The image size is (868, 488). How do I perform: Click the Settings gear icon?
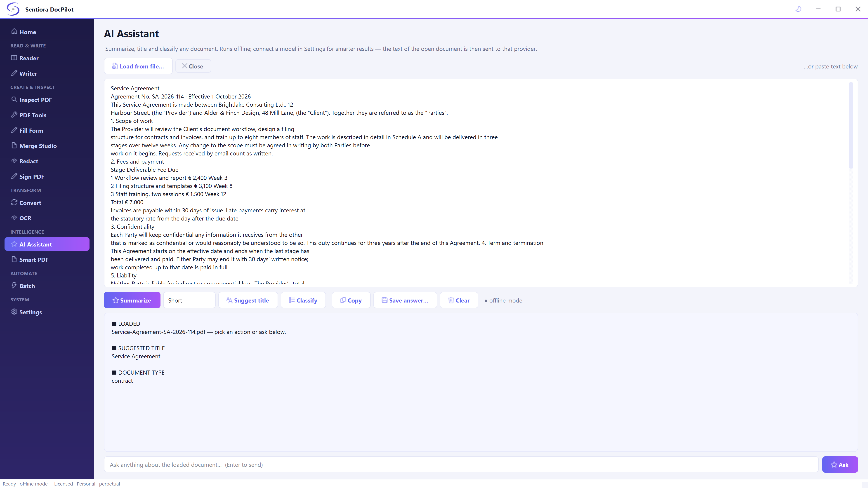pyautogui.click(x=14, y=312)
